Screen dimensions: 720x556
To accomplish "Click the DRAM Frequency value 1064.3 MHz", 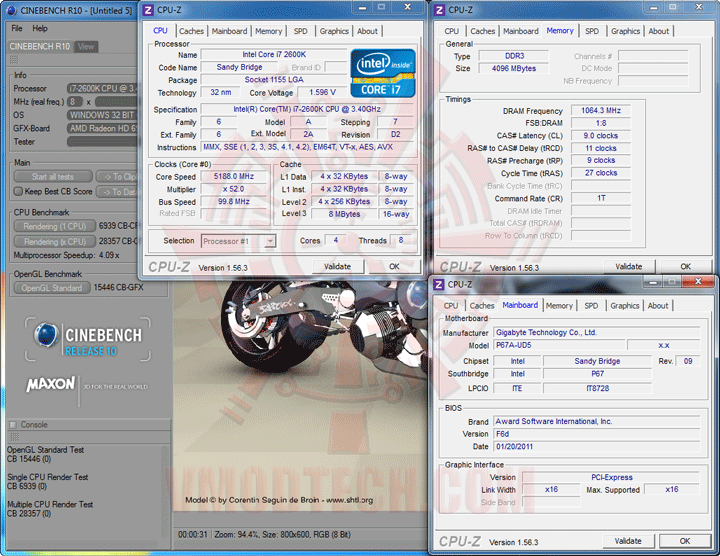I will pos(601,111).
